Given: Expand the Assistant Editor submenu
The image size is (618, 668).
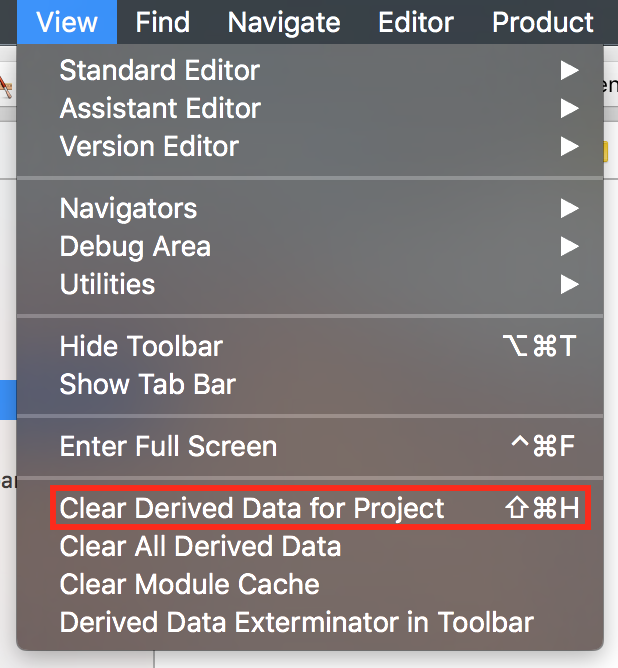Looking at the screenshot, I should (x=160, y=109).
